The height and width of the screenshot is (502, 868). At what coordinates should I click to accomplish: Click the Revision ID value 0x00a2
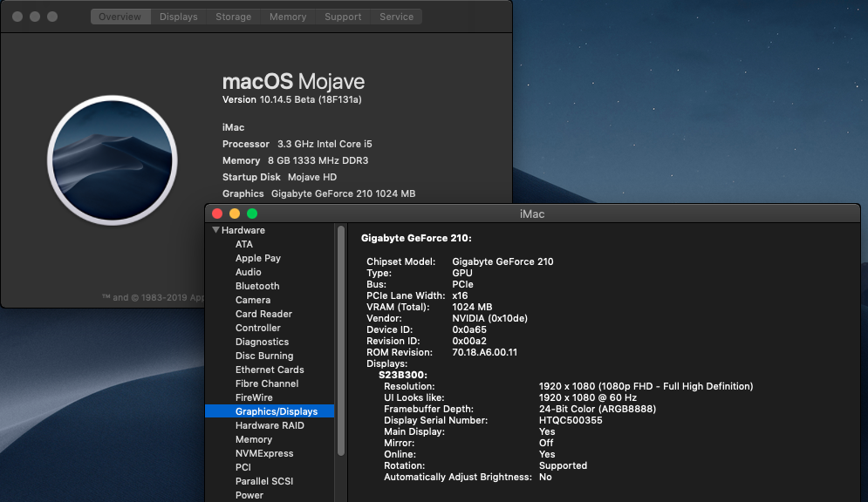(x=469, y=341)
